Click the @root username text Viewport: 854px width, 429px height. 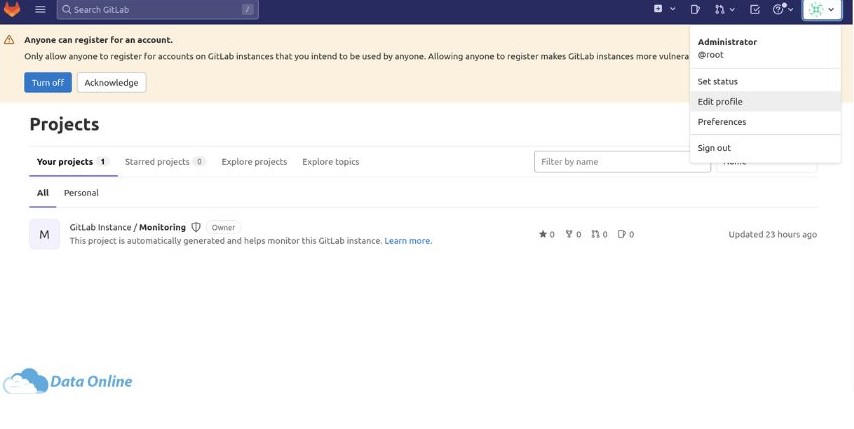(x=710, y=55)
